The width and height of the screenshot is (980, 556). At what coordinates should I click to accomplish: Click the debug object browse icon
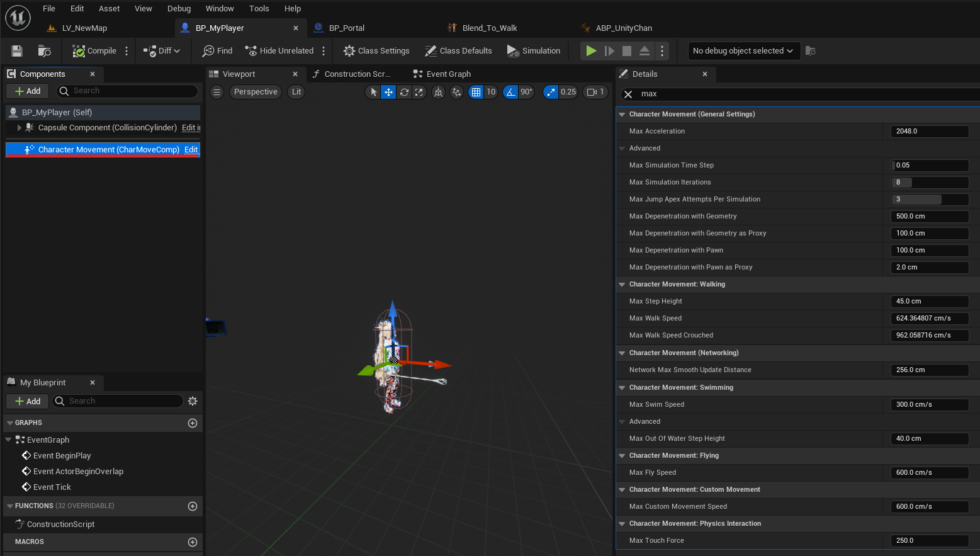click(811, 51)
